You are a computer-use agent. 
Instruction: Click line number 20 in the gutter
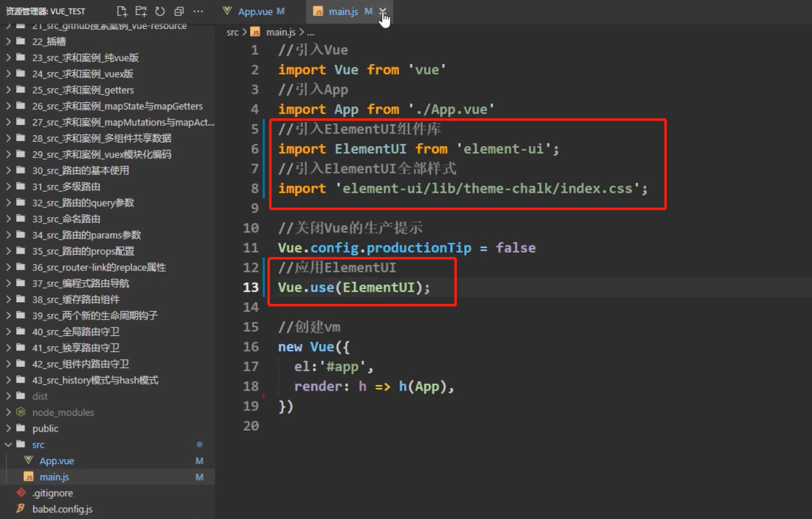[x=250, y=426]
